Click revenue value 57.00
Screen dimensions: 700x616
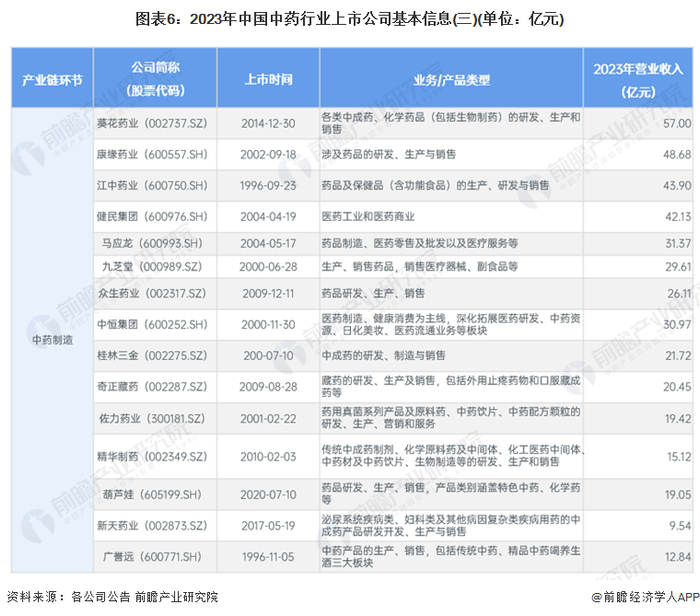677,123
